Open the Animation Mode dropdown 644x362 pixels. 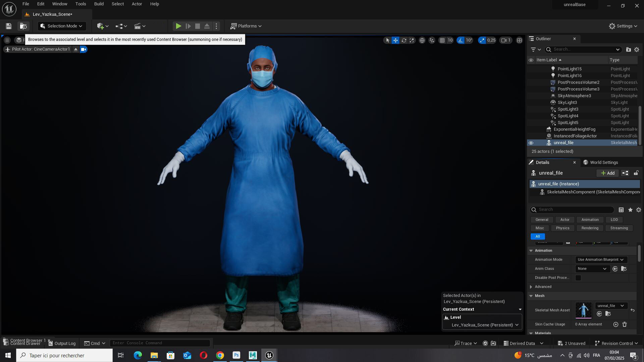[x=600, y=260]
